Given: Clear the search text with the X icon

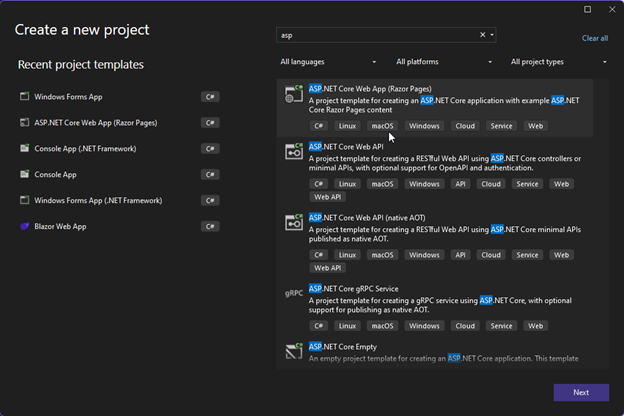Looking at the screenshot, I should pyautogui.click(x=482, y=35).
